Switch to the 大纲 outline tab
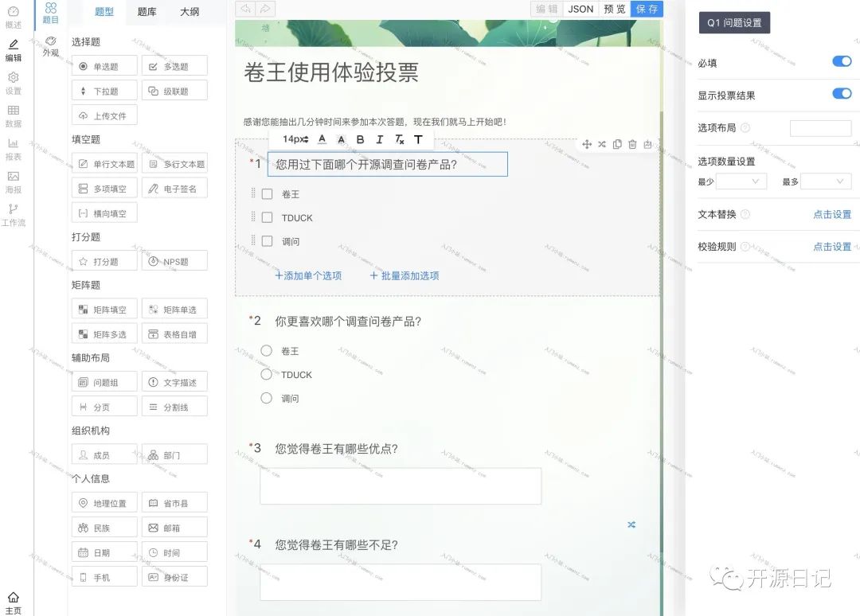The height and width of the screenshot is (616, 860). pyautogui.click(x=190, y=11)
